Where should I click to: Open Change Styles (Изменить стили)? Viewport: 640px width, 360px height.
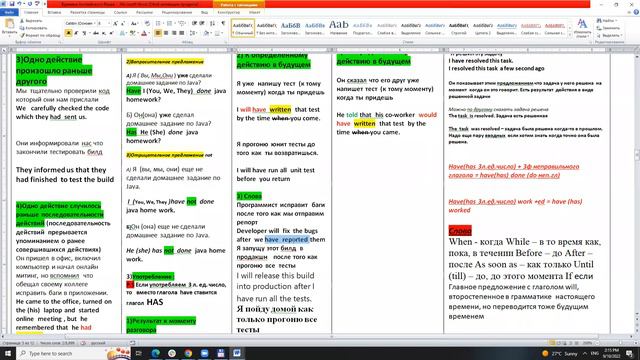[582, 28]
